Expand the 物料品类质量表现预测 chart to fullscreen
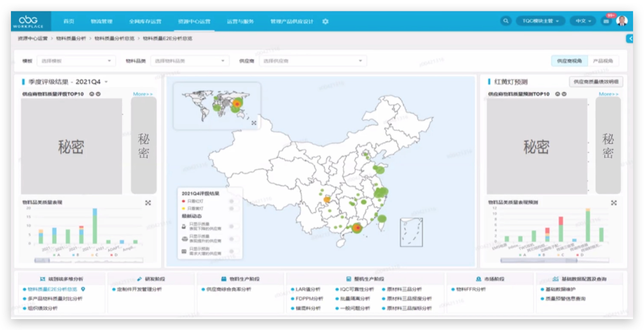This screenshot has width=644, height=330. [614, 203]
